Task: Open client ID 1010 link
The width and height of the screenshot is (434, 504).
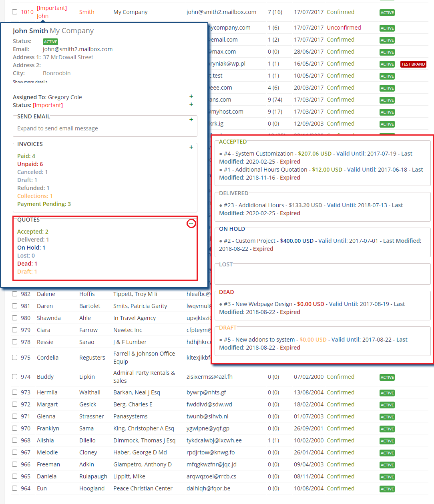Action: coord(27,12)
